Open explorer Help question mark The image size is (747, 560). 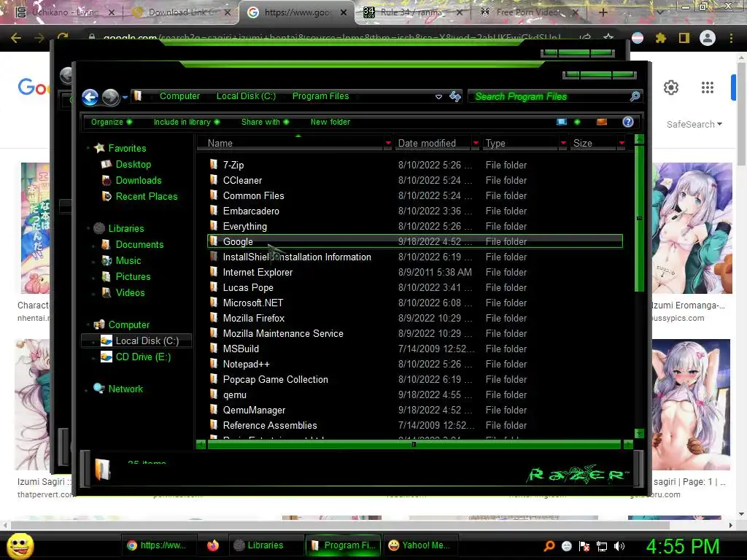point(628,122)
